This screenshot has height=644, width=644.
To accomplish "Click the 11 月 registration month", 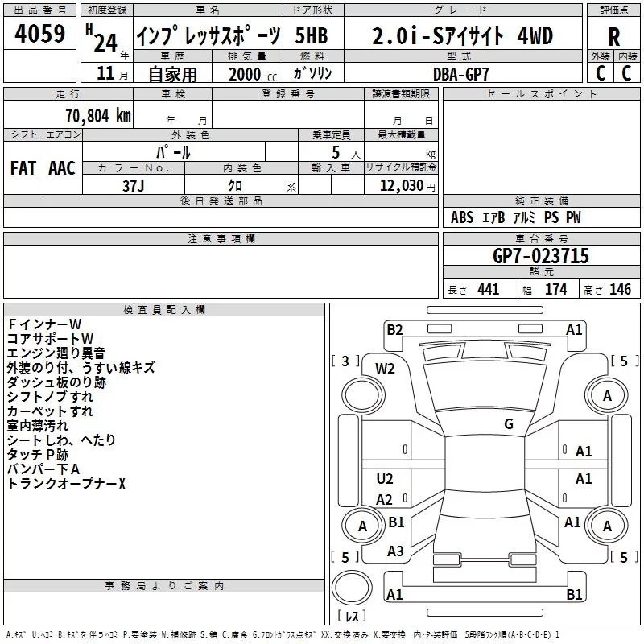I will coord(112,73).
